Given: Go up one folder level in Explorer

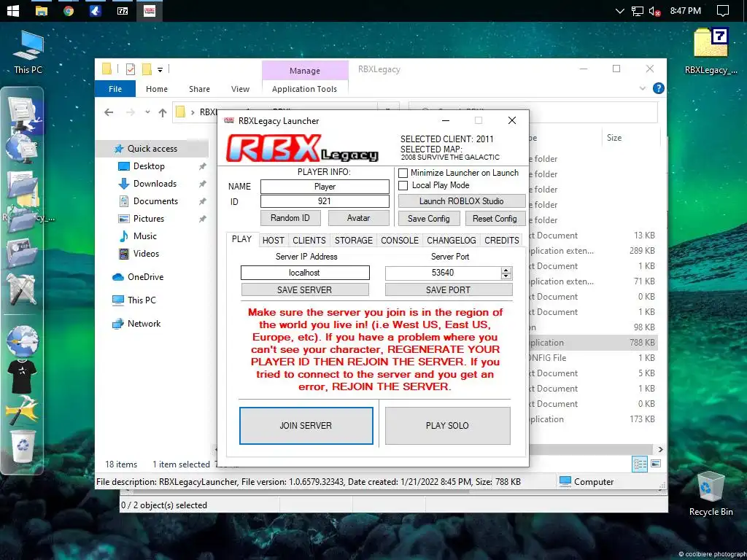Looking at the screenshot, I should click(x=163, y=112).
